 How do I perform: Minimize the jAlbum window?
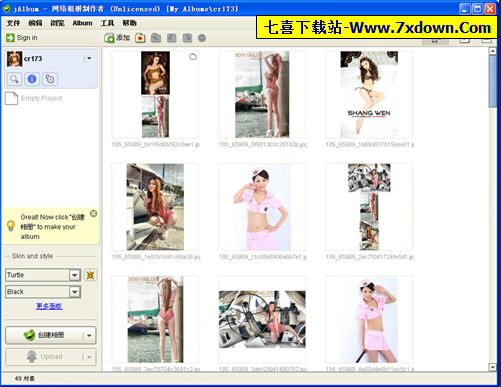click(465, 9)
